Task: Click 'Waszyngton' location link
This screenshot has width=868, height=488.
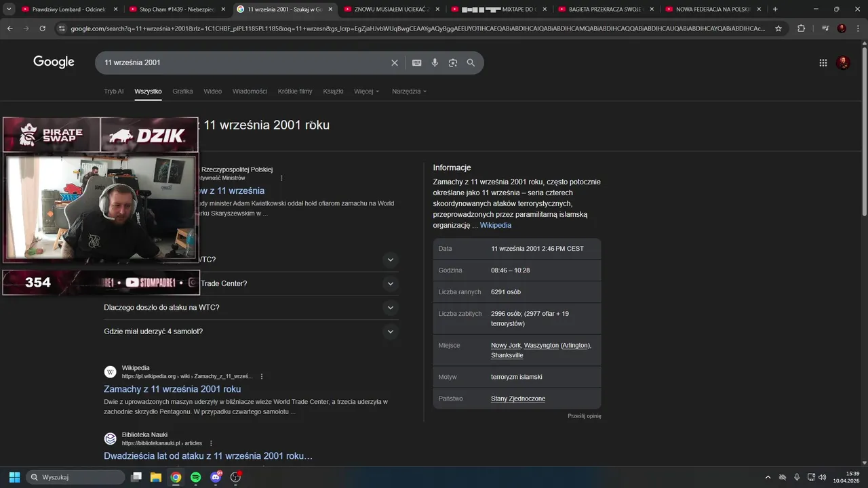Action: [541, 346]
